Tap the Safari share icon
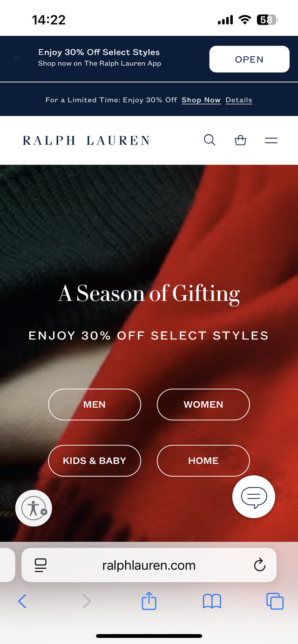 [149, 601]
